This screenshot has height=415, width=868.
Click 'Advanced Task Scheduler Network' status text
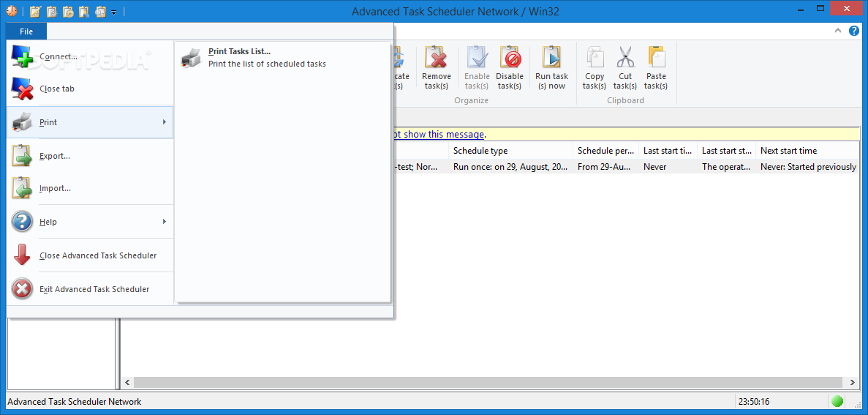tap(74, 402)
